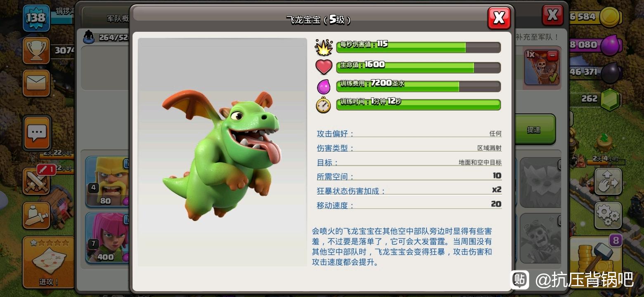Image resolution: width=644 pixels, height=297 pixels.
Task: Click the 训练费用 7200 elixir cost bar
Action: (x=419, y=86)
